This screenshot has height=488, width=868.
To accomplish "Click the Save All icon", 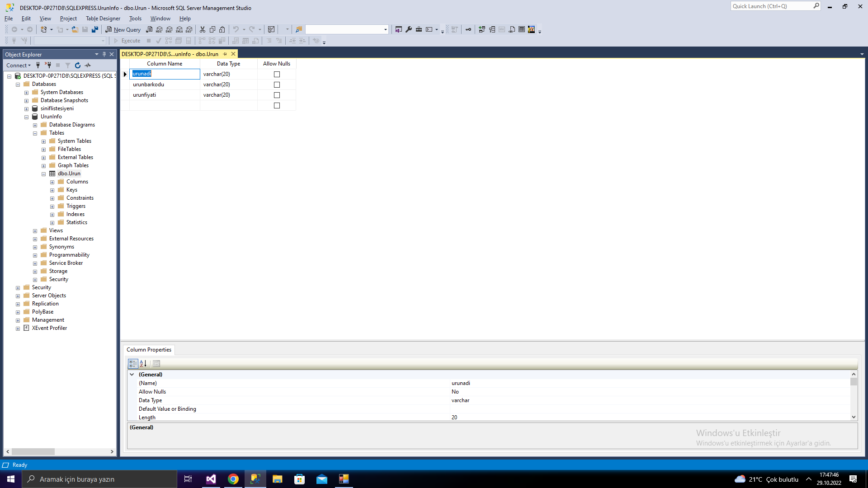I will point(95,29).
